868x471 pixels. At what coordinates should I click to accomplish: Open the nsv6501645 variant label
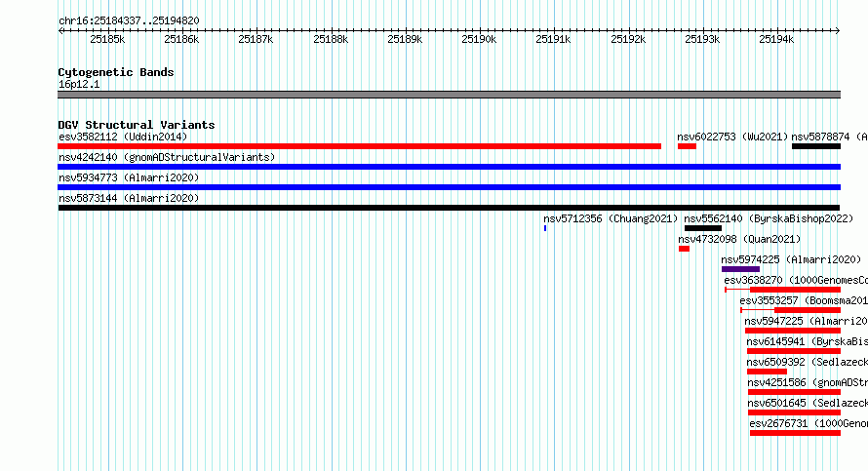[x=808, y=403]
